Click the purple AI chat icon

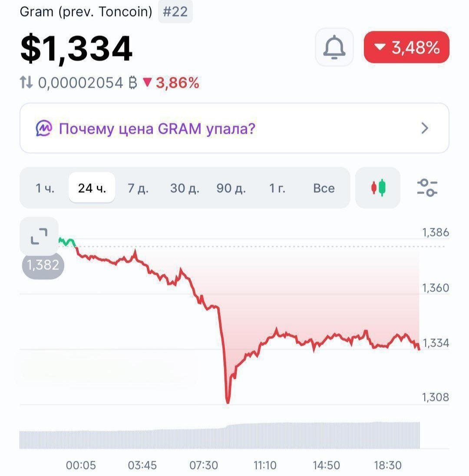click(x=44, y=128)
